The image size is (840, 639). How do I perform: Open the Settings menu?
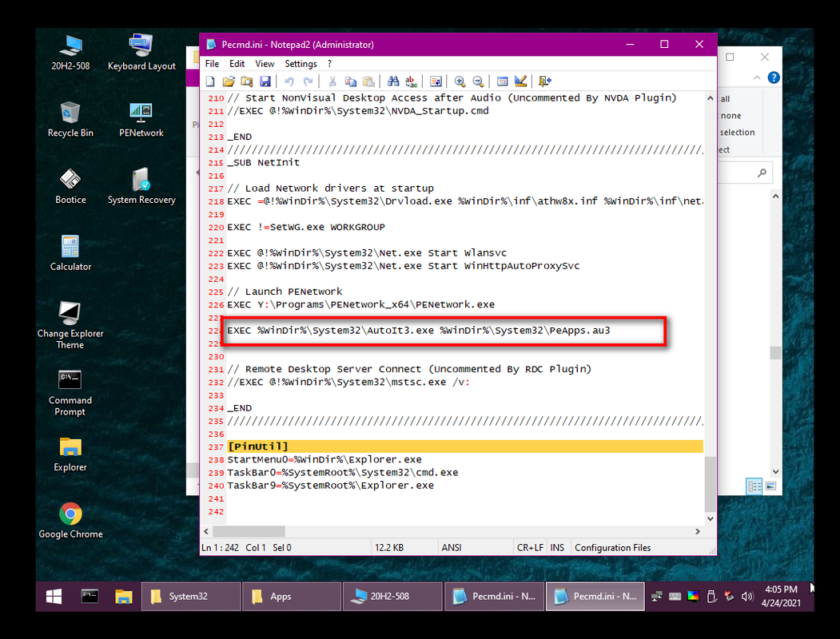pos(301,64)
